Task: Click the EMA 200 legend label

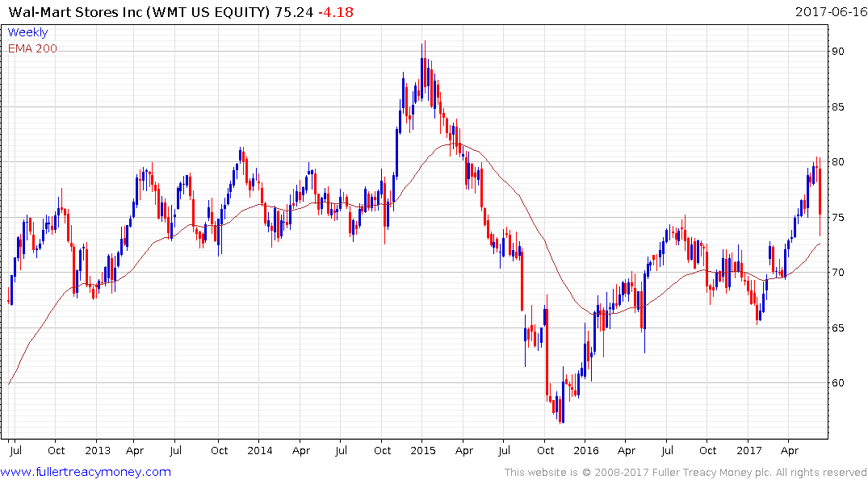Action: [x=32, y=48]
